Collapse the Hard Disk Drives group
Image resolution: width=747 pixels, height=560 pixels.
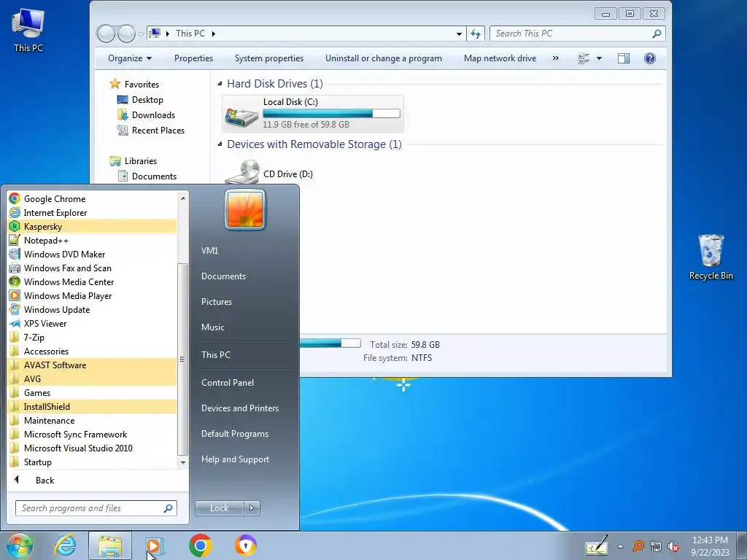click(x=220, y=83)
